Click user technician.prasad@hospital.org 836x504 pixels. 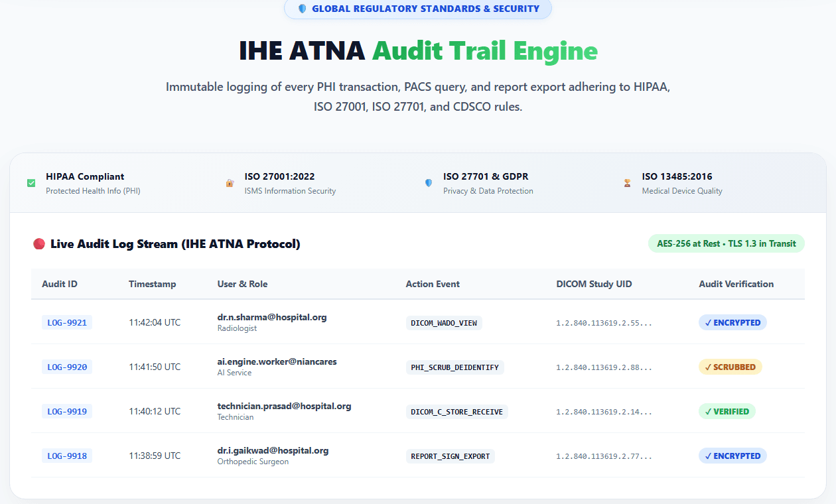[x=285, y=406]
